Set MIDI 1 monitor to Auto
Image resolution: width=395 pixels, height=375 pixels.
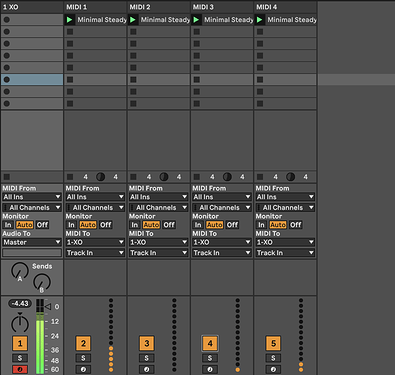coord(88,225)
